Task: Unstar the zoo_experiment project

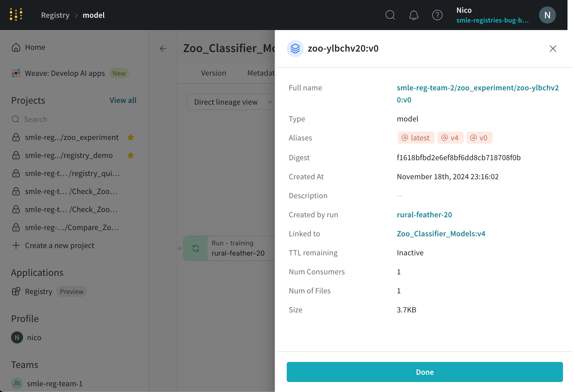Action: [131, 137]
